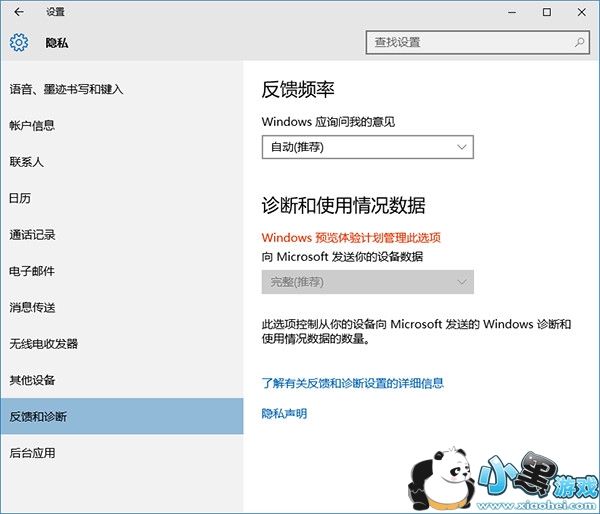600x514 pixels.
Task: Go to 通话记录 settings
Action: (x=122, y=235)
